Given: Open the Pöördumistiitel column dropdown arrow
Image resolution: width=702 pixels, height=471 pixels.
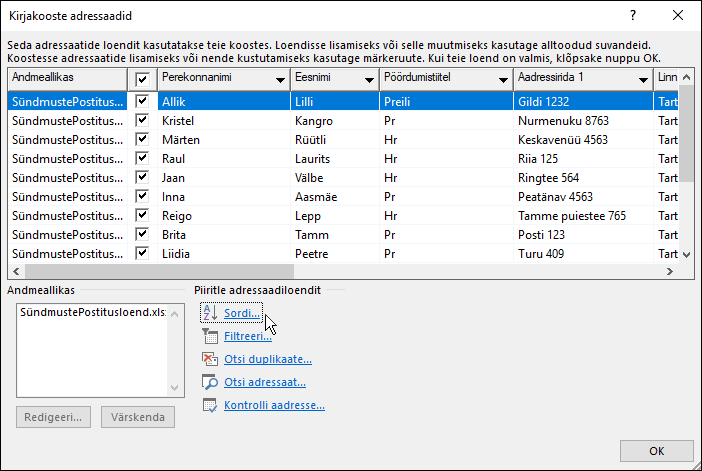Looking at the screenshot, I should pos(503,80).
